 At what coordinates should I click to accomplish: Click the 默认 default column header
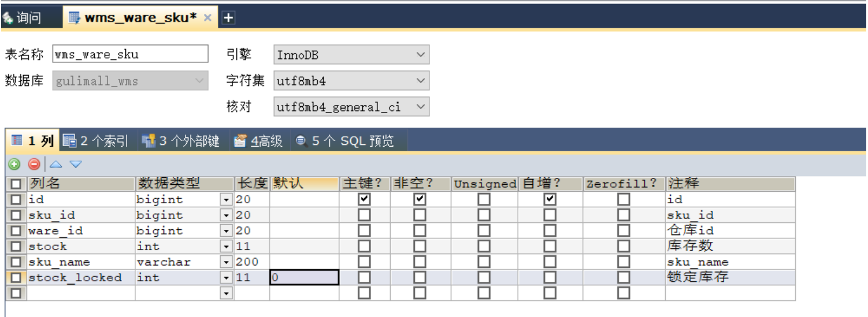tap(304, 184)
